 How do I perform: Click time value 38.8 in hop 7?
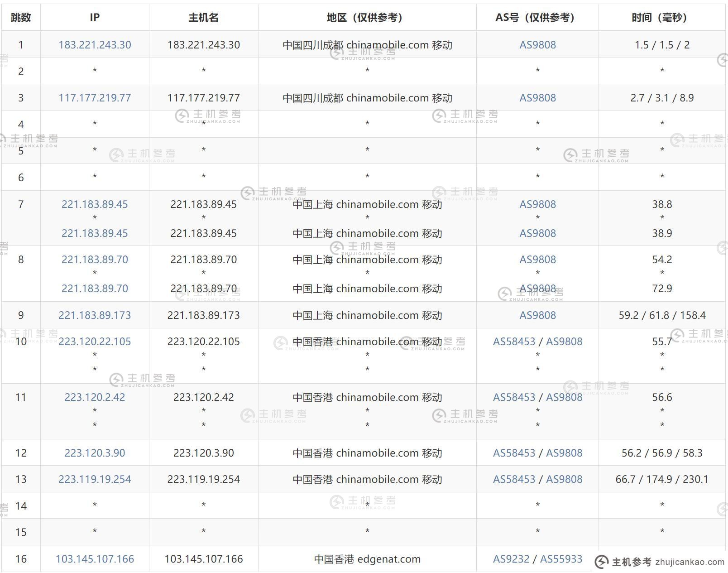pyautogui.click(x=662, y=204)
